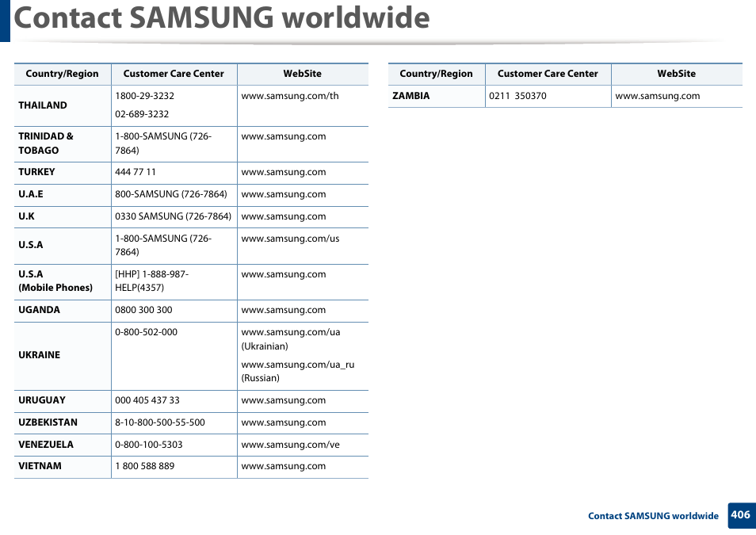Image resolution: width=756 pixels, height=535 pixels.
Task: Select the UKRAINE country cell
Action: [x=63, y=356]
